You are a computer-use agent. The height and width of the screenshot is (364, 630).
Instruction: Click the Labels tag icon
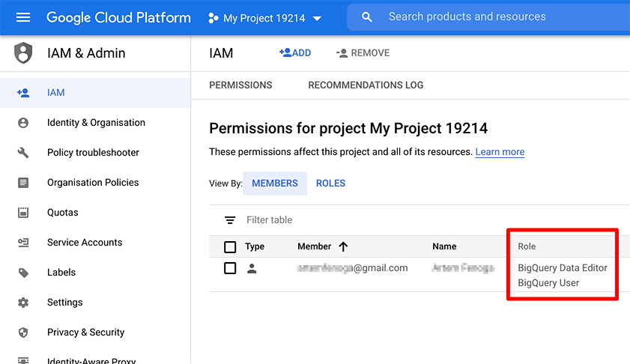(x=23, y=273)
